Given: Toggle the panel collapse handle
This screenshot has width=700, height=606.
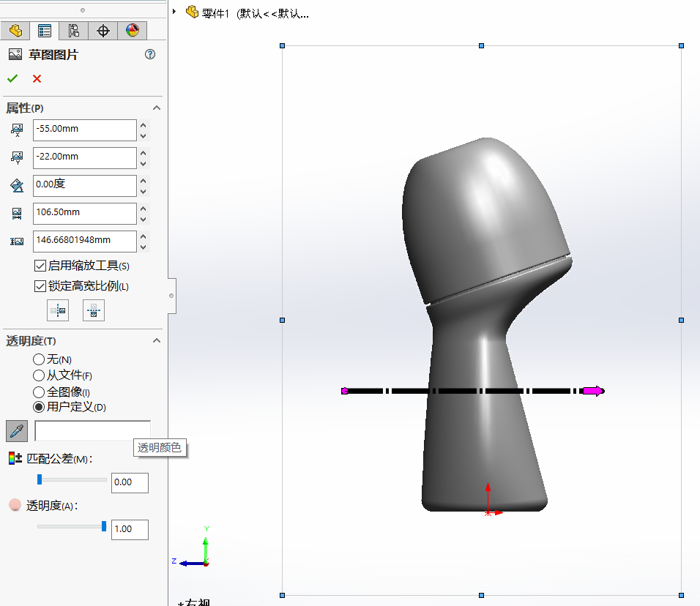Looking at the screenshot, I should click(171, 296).
